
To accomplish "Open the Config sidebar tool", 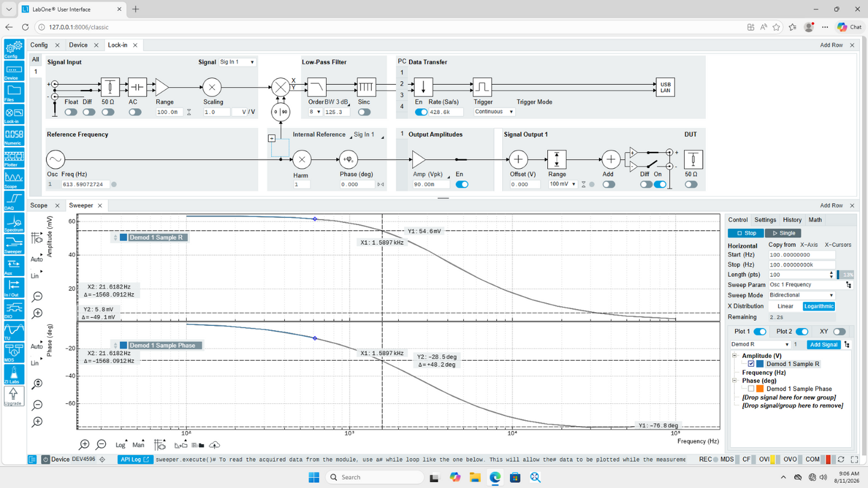I will (x=13, y=49).
